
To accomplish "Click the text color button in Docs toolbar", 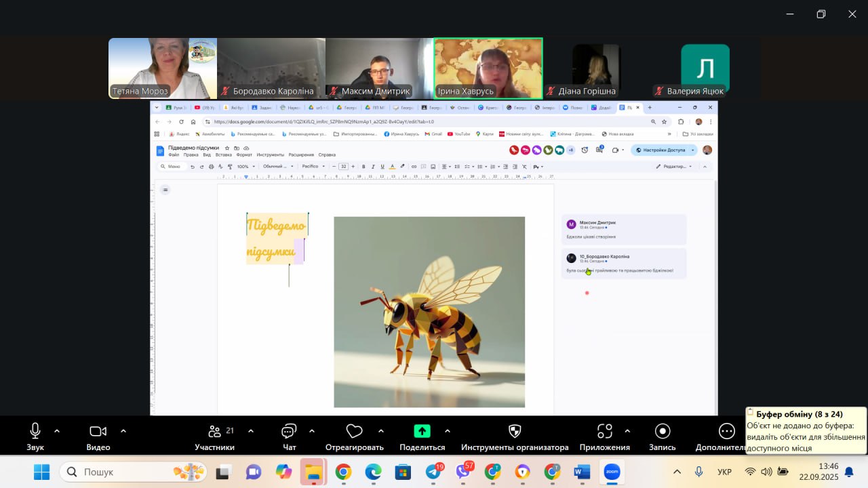I will tap(392, 167).
